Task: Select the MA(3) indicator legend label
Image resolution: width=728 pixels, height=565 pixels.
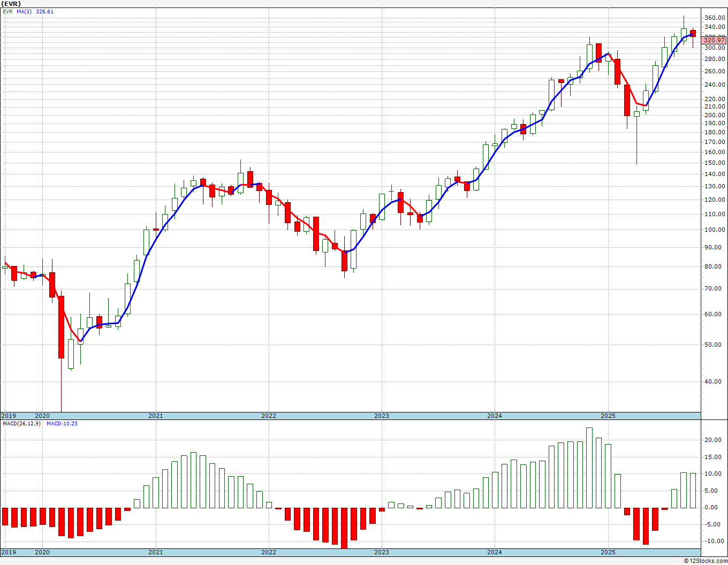Action: (x=24, y=11)
